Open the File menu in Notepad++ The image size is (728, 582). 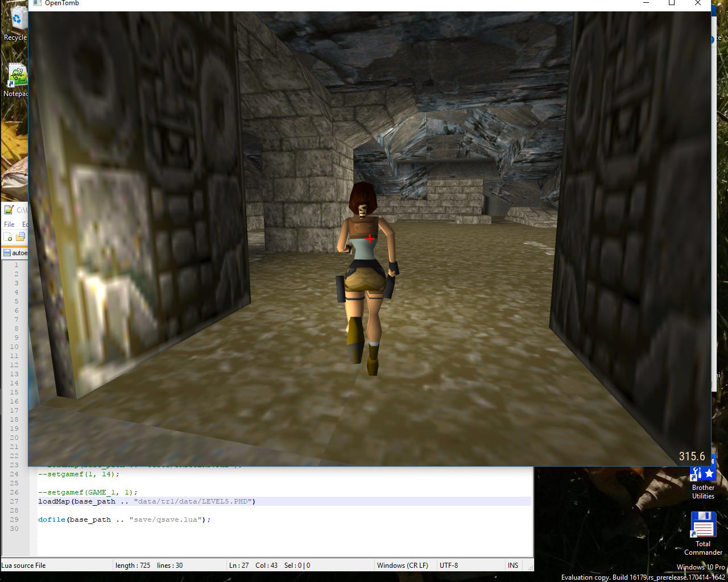(9, 224)
